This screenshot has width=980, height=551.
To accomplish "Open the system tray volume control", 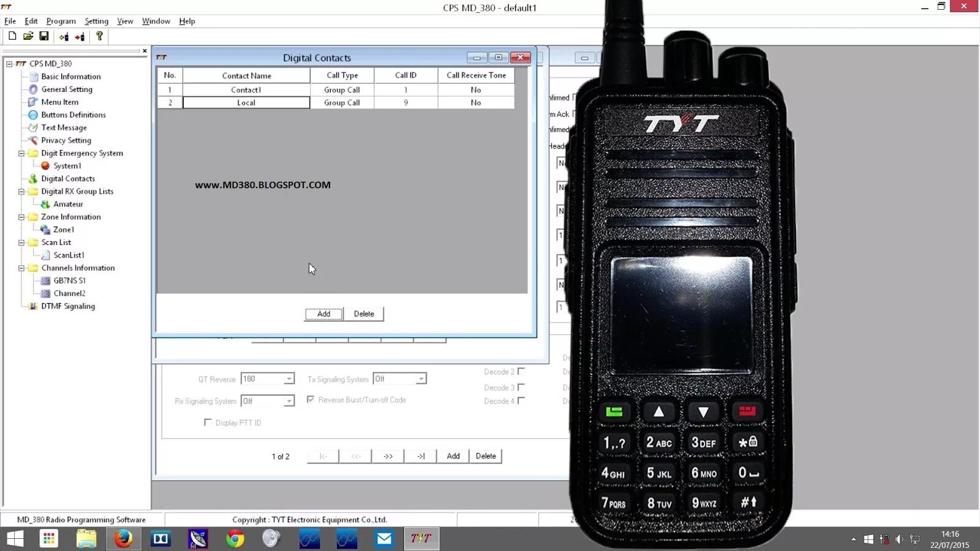I will tap(899, 539).
